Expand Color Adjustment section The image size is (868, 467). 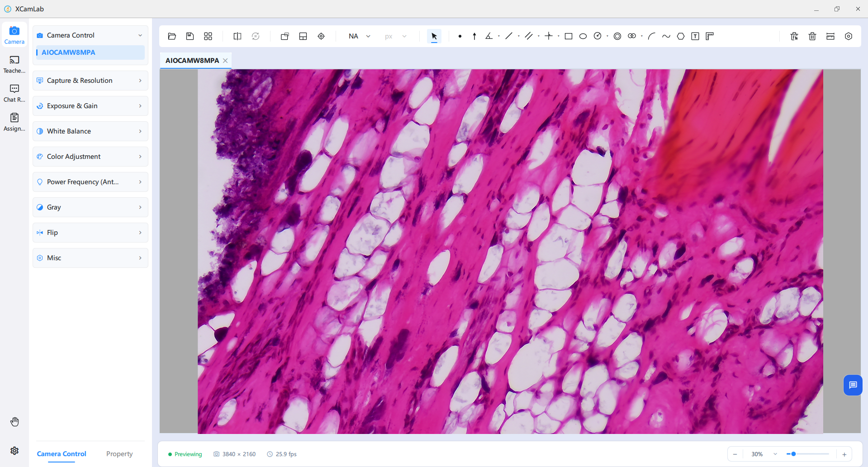coord(90,157)
